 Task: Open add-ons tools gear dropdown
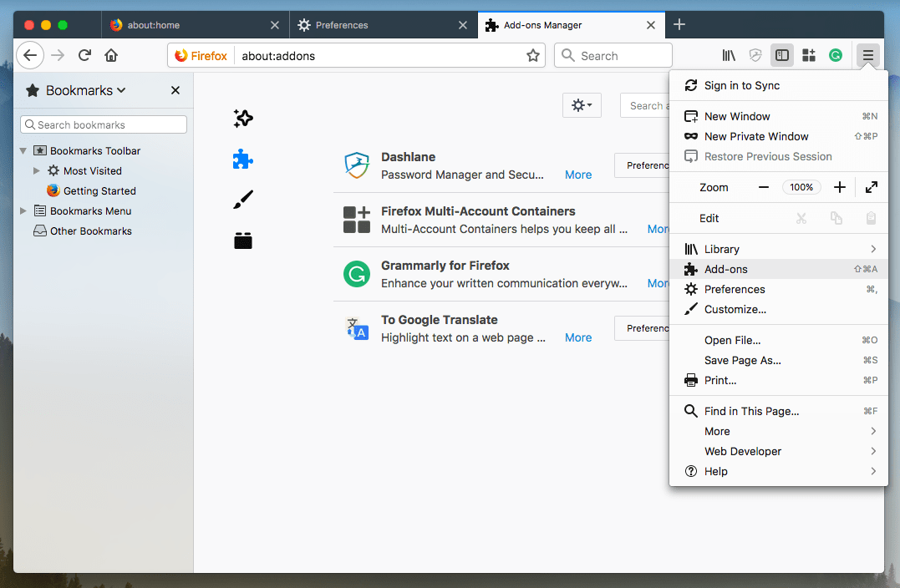point(582,105)
